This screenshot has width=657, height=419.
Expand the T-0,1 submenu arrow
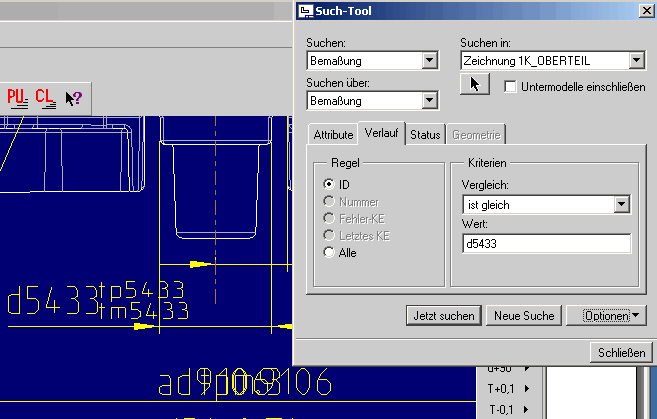(527, 409)
